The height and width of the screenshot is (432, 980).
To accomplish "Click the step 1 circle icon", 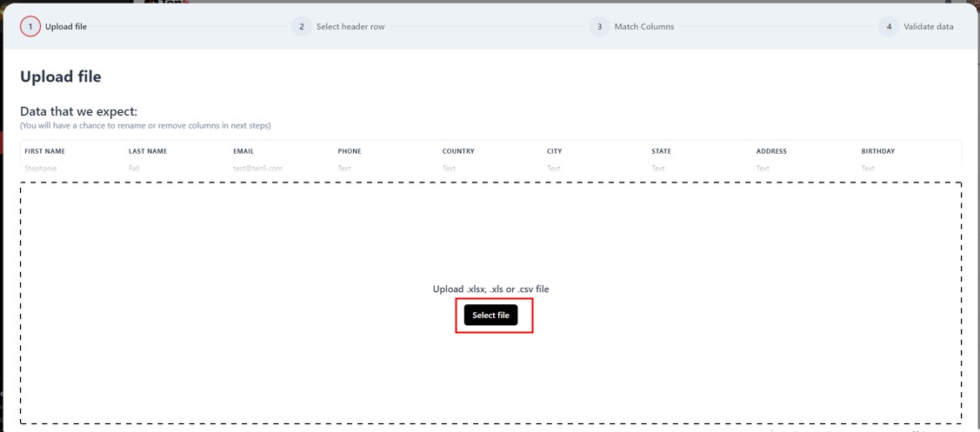I will point(30,27).
